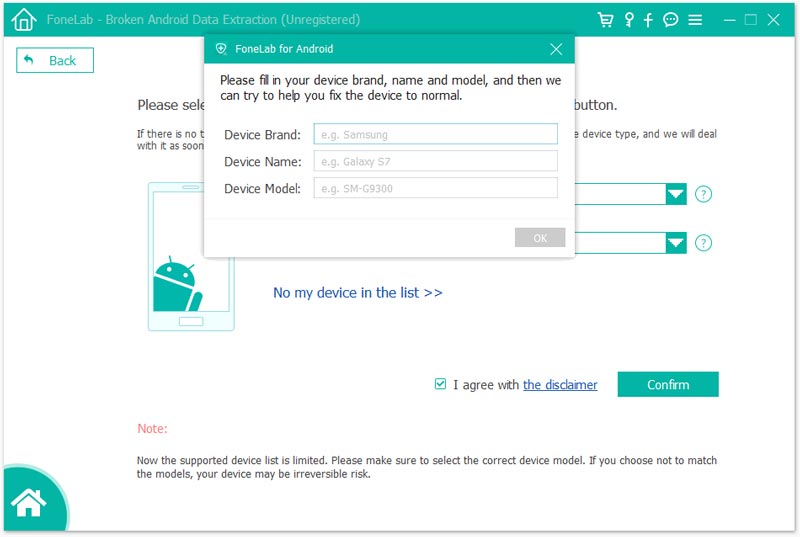Screen dimensions: 800x537
Task: Click the FoneLab shield icon in dialog title
Action: pyautogui.click(x=221, y=49)
